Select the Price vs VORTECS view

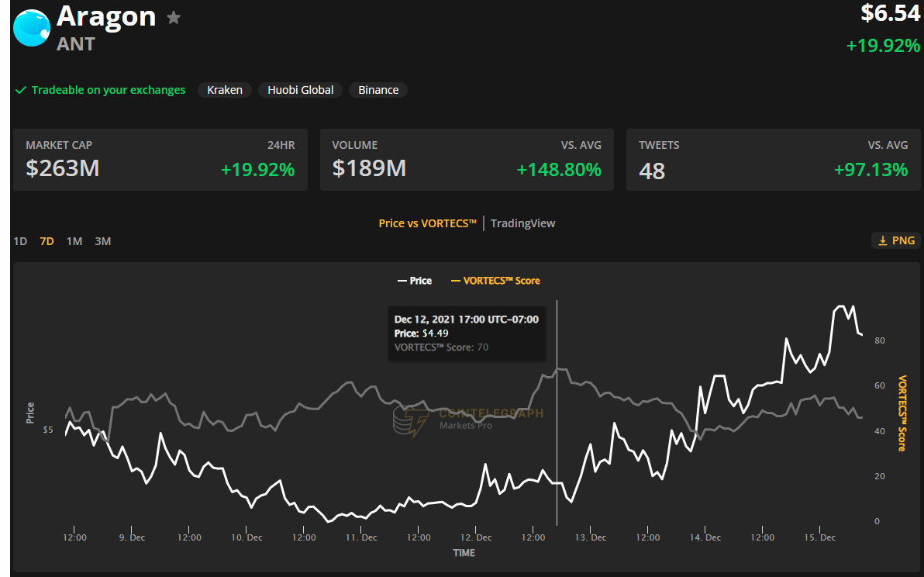click(427, 223)
